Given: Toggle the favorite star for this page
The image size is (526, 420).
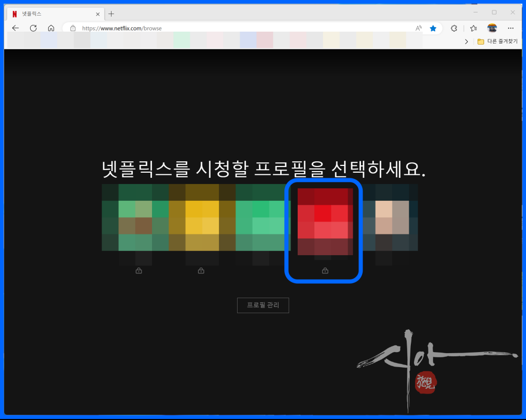Looking at the screenshot, I should coord(433,28).
